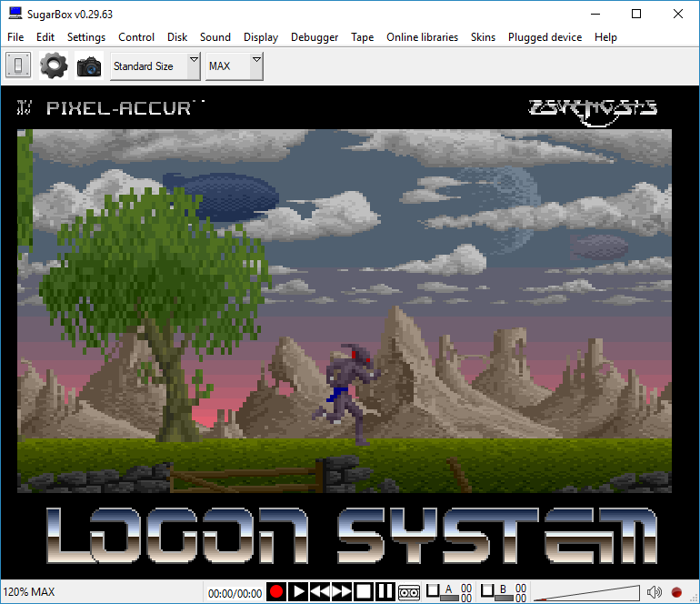Open settings via the gear icon
Image resolution: width=700 pixels, height=604 pixels.
pyautogui.click(x=54, y=65)
